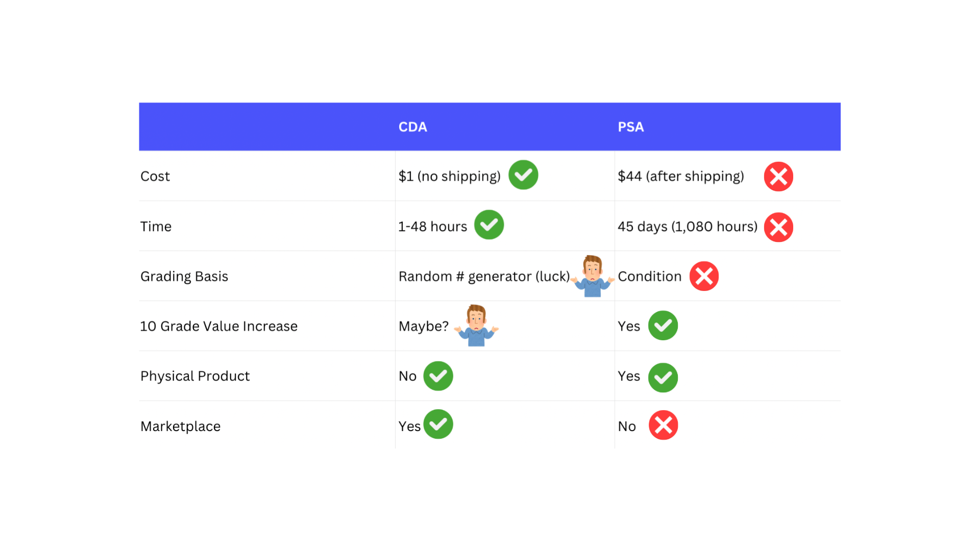
Task: Click the Marketplace row label
Action: click(181, 427)
